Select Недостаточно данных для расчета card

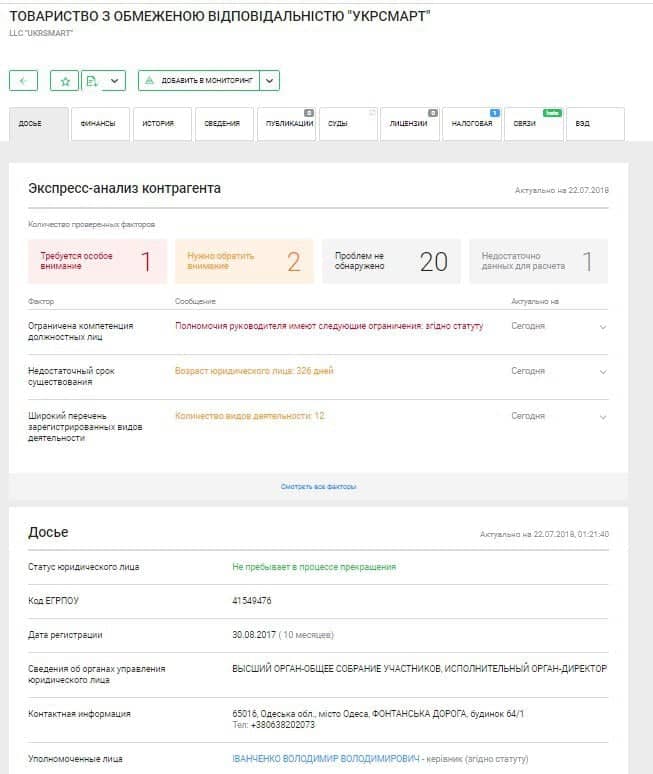[x=538, y=261]
